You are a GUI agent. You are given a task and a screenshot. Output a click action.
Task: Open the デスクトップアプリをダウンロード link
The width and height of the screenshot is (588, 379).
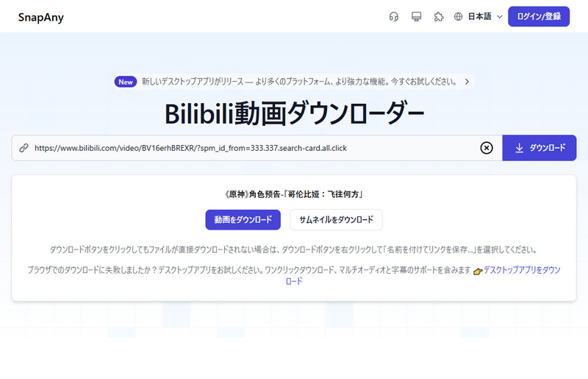[x=522, y=270]
